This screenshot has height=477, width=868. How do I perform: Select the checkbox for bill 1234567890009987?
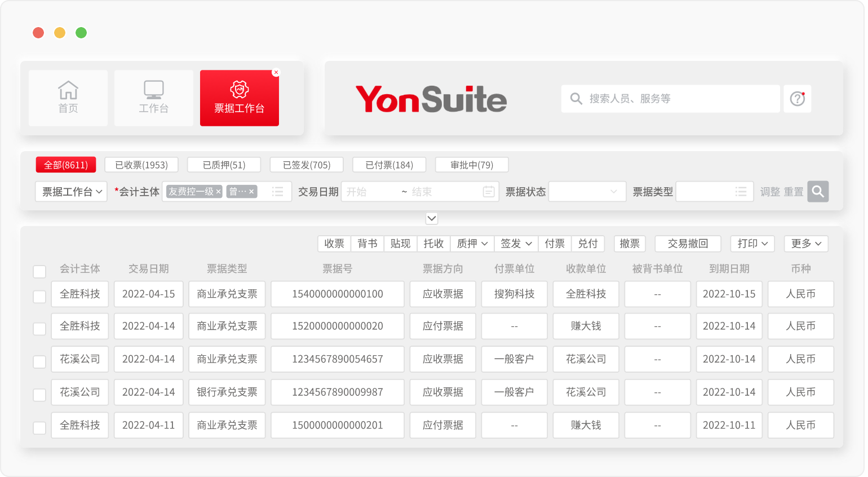click(x=39, y=395)
